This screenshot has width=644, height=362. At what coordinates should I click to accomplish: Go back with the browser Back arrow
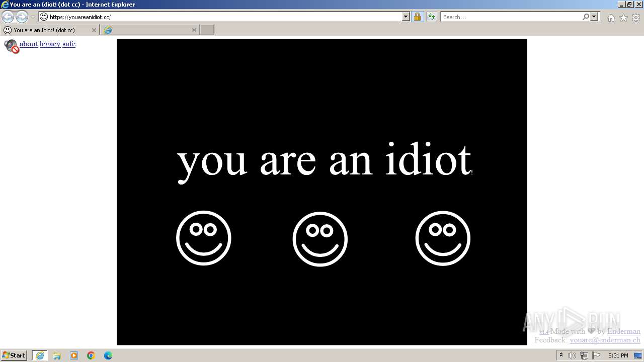8,17
